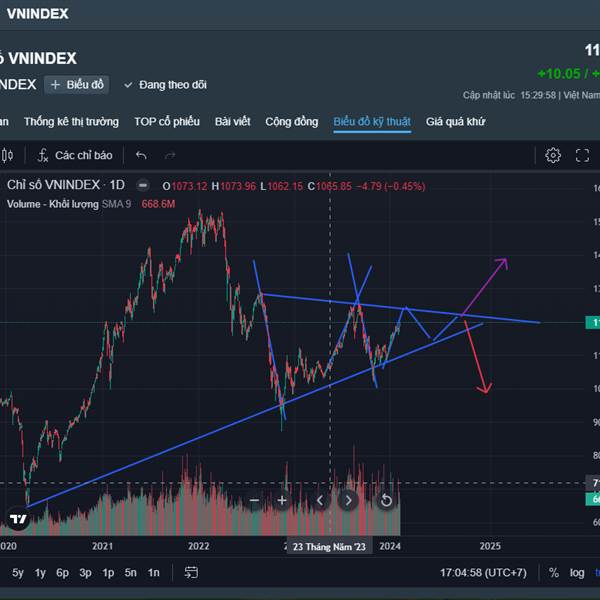
Task: Click the L1062.15 low price value
Action: click(281, 186)
